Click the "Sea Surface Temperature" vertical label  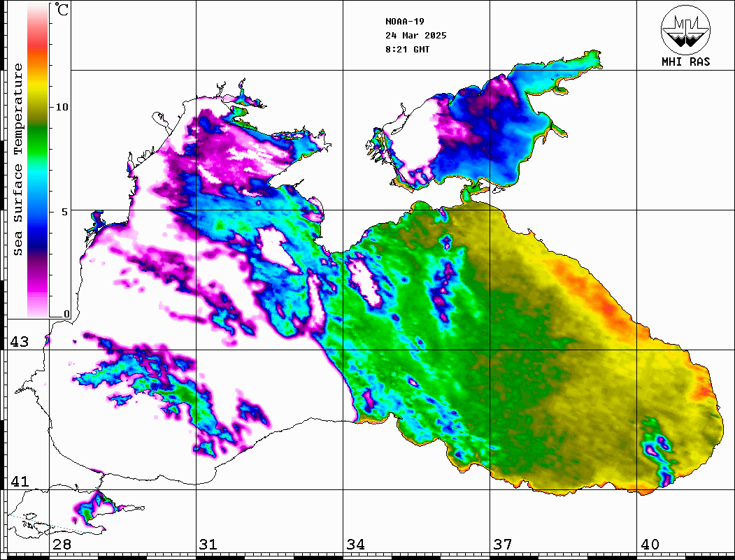coord(17,159)
